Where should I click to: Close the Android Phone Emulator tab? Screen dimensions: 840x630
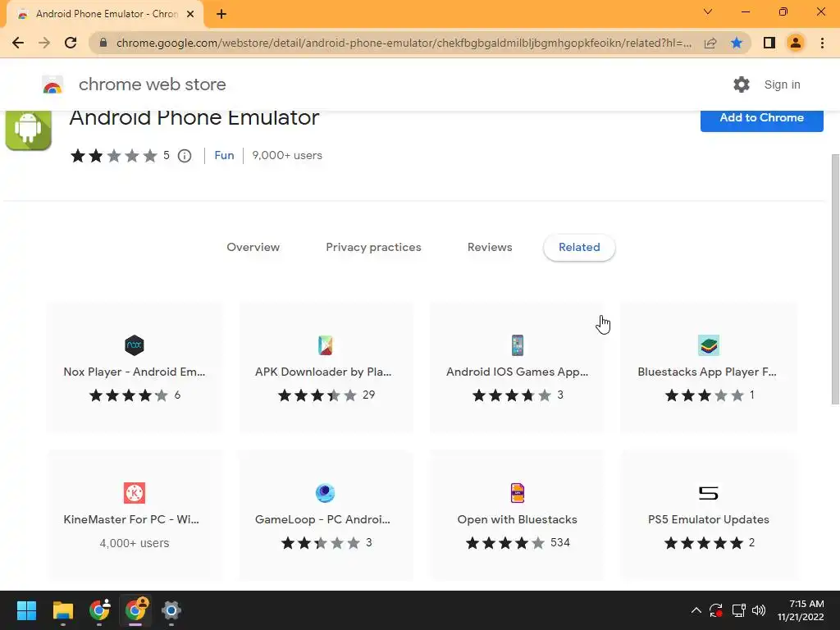(x=190, y=14)
